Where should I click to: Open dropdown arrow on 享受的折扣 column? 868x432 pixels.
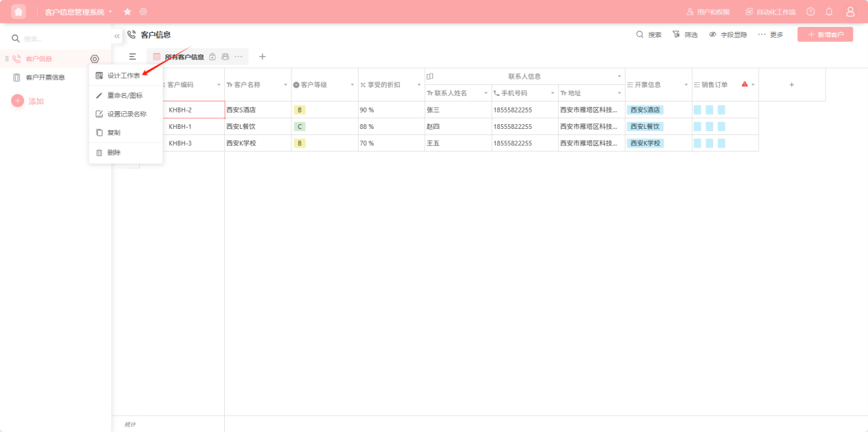tap(419, 85)
